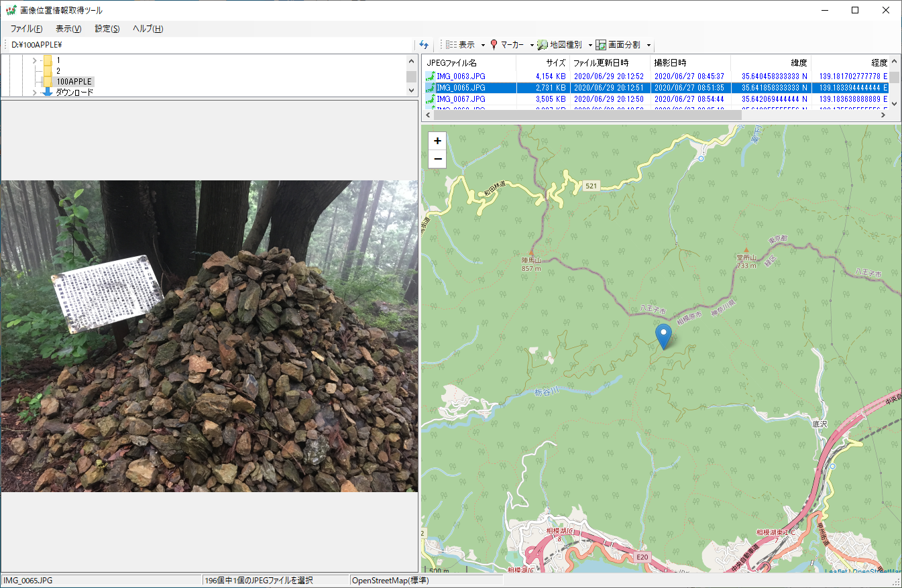Sort by the ファイル更新日時 column header
Viewport: 902px width, 588px height.
610,63
